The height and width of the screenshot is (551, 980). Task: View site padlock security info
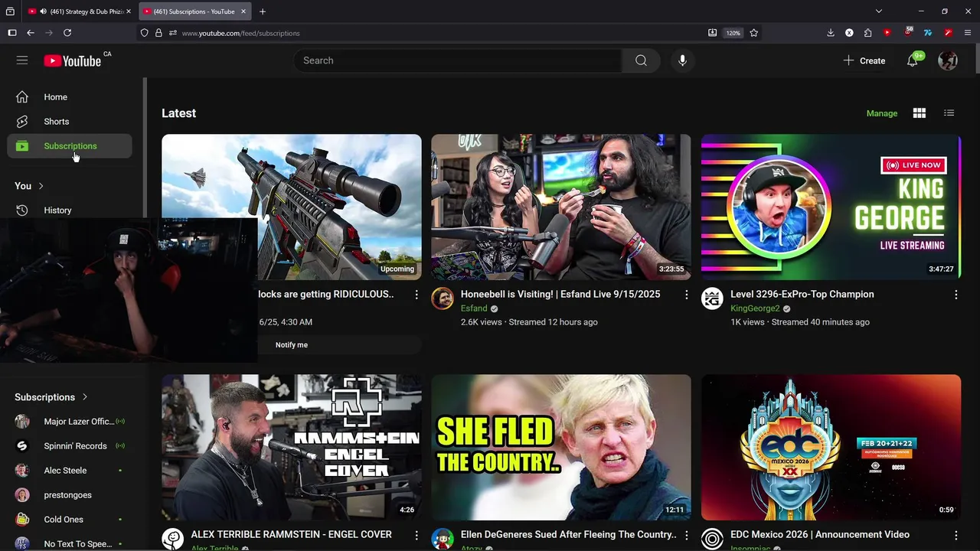(158, 33)
